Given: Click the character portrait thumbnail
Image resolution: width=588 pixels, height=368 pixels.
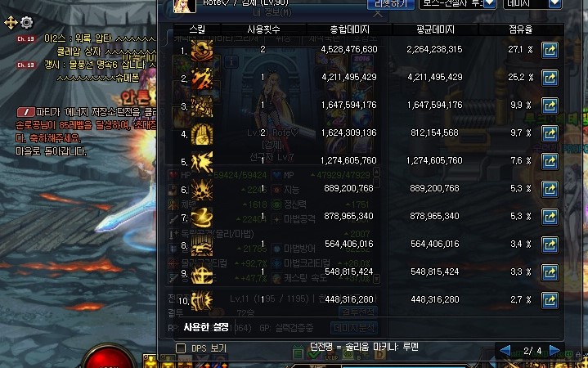Looking at the screenshot, I should (185, 6).
